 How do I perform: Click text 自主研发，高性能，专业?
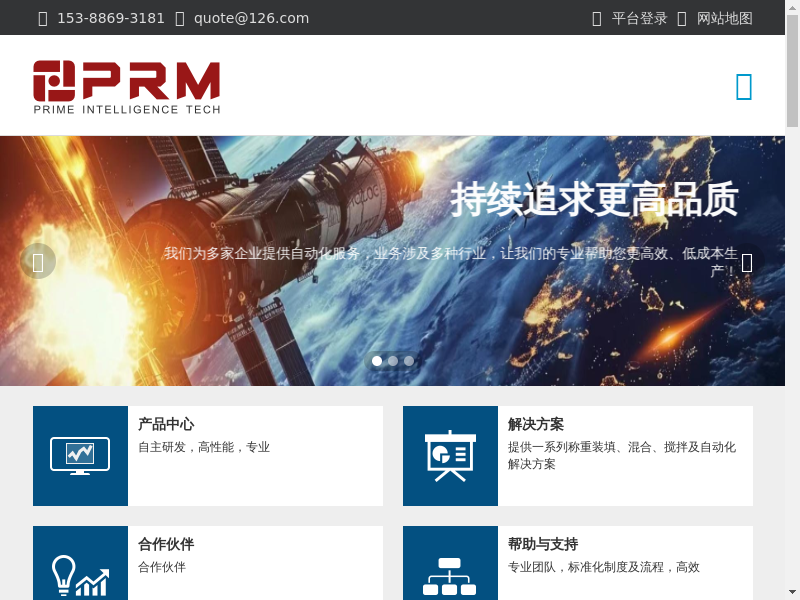point(204,447)
